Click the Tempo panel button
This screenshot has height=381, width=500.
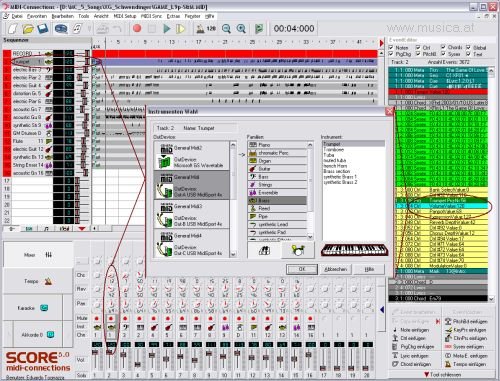point(38,281)
